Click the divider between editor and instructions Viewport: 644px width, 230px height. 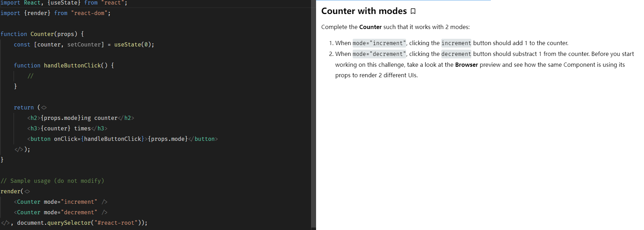click(314, 115)
